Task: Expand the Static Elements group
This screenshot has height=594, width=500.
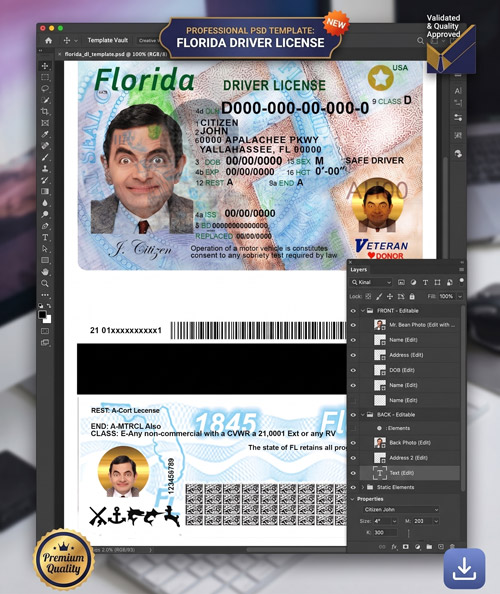Action: [x=362, y=488]
